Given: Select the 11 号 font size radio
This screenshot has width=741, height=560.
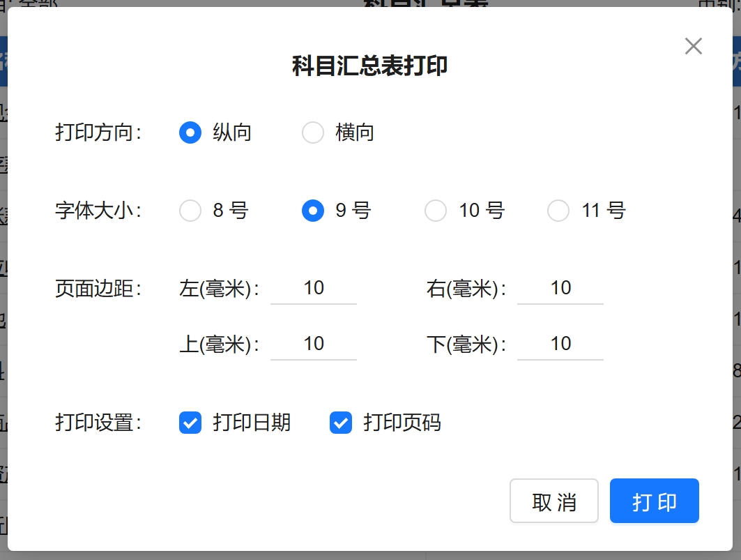Looking at the screenshot, I should [558, 211].
